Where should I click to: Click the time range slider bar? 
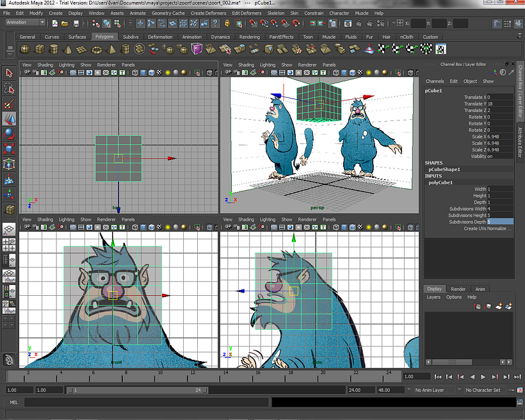click(x=137, y=390)
